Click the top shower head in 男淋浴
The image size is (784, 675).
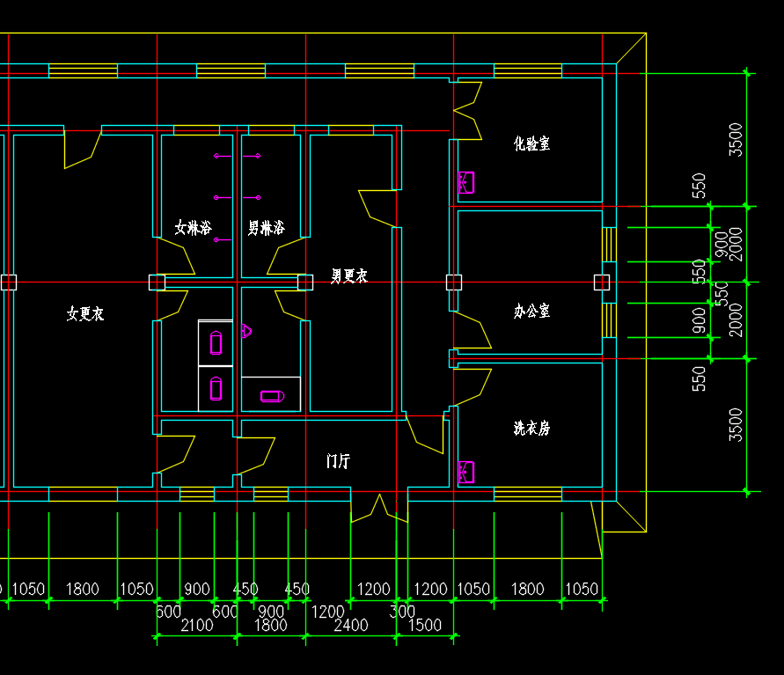[x=252, y=156]
